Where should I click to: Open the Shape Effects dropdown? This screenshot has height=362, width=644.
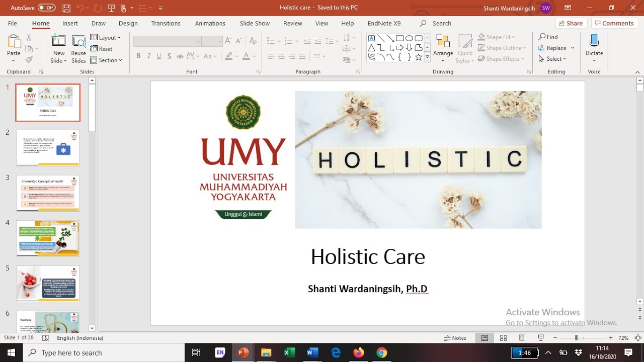(502, 59)
